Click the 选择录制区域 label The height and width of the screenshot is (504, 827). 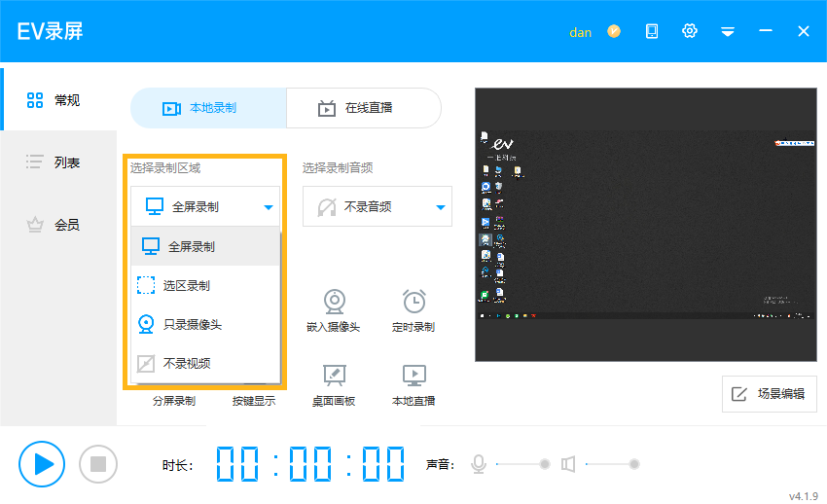(x=165, y=168)
